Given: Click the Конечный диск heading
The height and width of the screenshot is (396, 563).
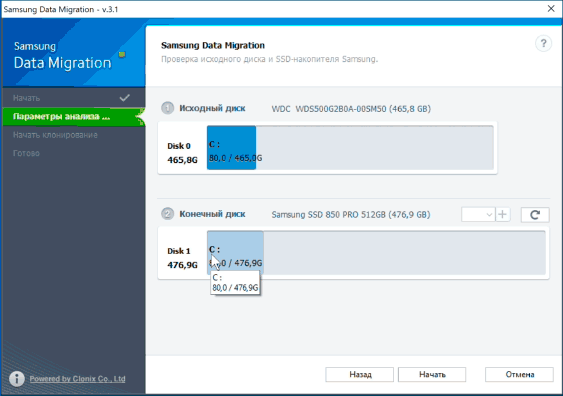Looking at the screenshot, I should [x=212, y=214].
